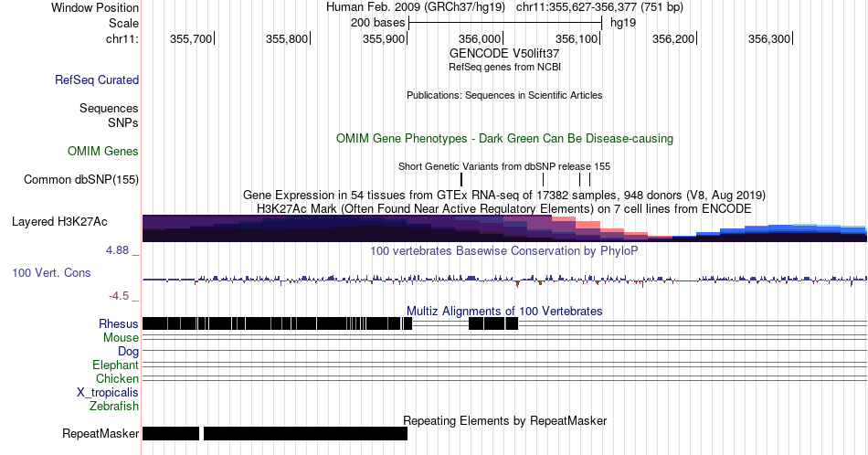
Task: Click the Mouse alignment row label
Action: click(121, 338)
